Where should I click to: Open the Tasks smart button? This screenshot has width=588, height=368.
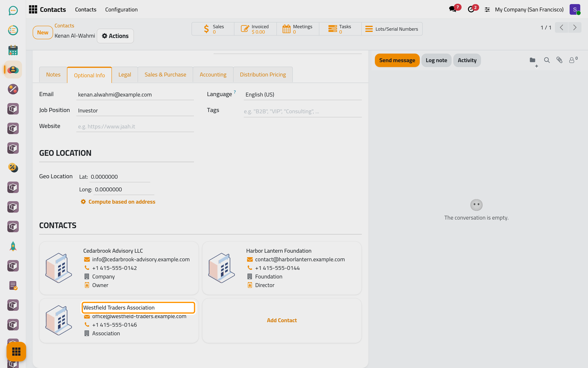[340, 29]
